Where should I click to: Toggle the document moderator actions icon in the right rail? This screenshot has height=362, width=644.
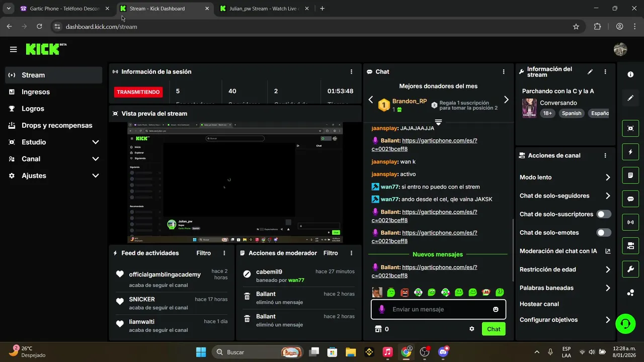(x=630, y=175)
